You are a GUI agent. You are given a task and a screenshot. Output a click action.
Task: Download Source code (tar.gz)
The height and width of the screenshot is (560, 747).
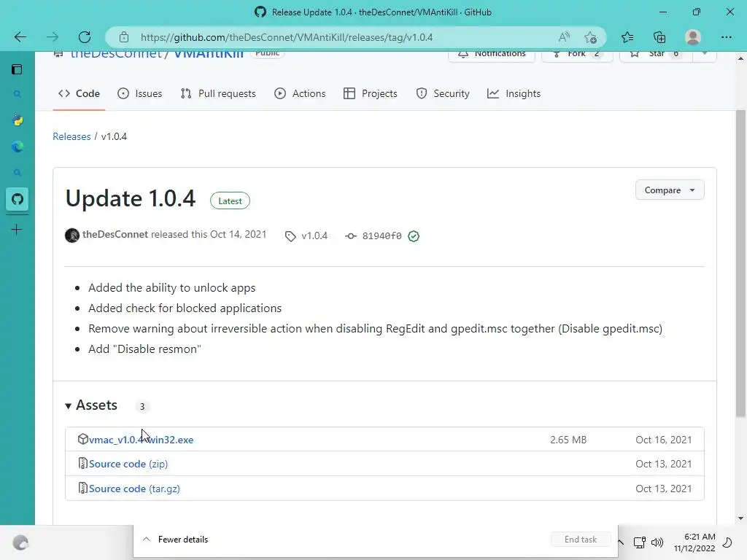pos(134,489)
